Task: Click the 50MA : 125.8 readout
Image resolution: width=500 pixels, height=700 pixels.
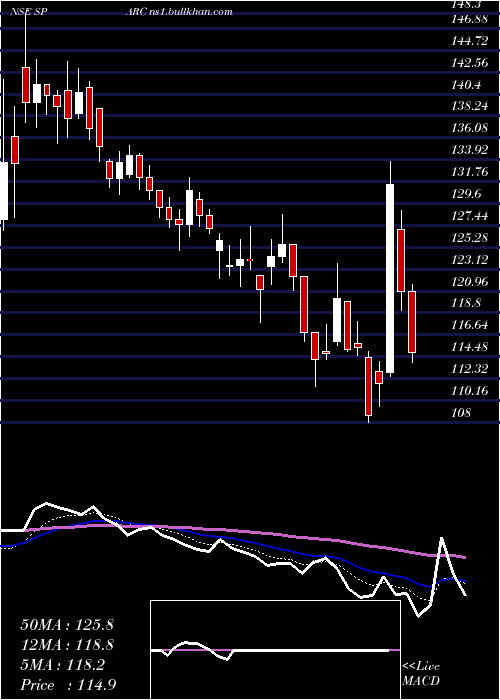Action: click(x=67, y=625)
